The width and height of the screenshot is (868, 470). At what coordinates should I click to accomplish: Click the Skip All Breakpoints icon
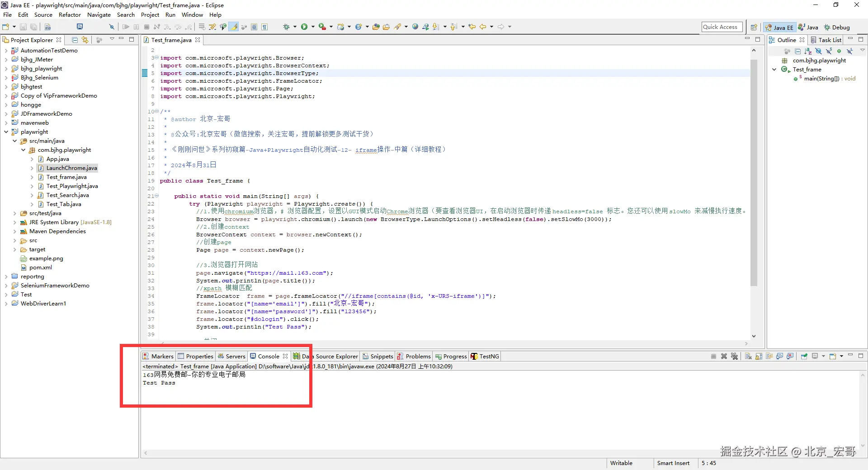click(112, 27)
